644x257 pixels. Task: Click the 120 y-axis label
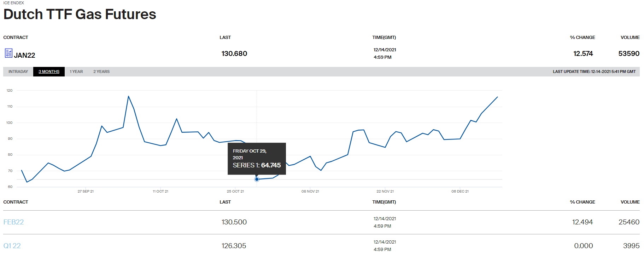[10, 91]
